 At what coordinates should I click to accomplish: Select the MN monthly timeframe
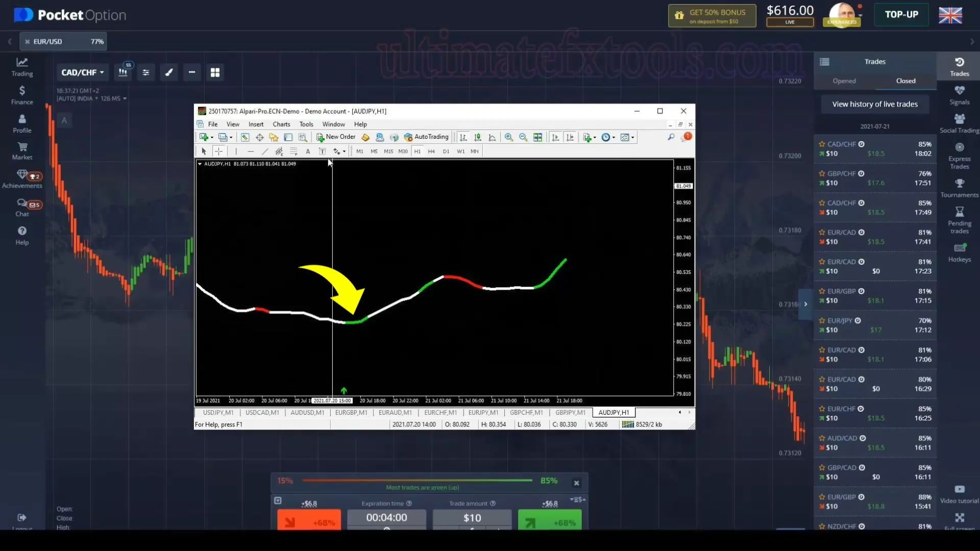point(475,152)
